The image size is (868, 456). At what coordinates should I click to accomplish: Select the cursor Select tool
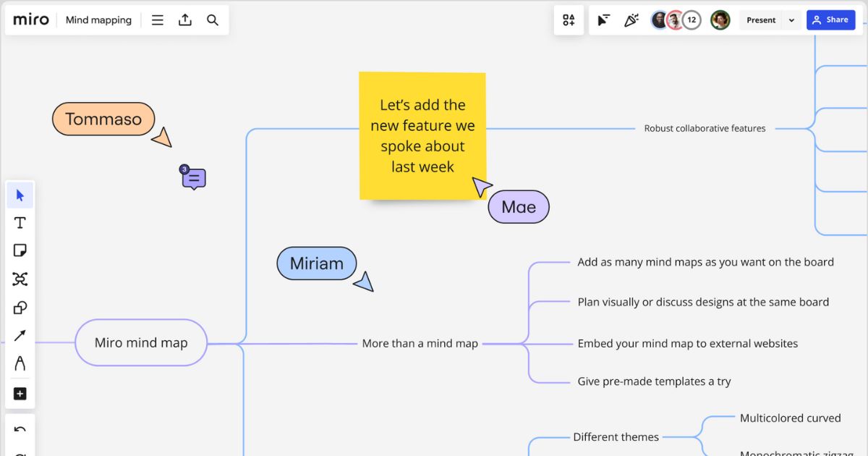tap(20, 195)
